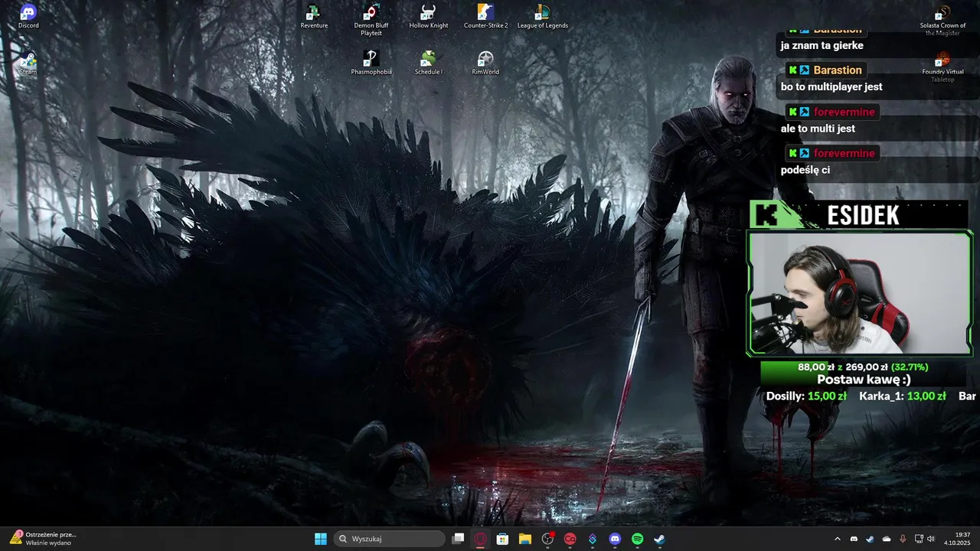Click donor entry 'Dosilly: 15,00 zł'

tap(806, 396)
